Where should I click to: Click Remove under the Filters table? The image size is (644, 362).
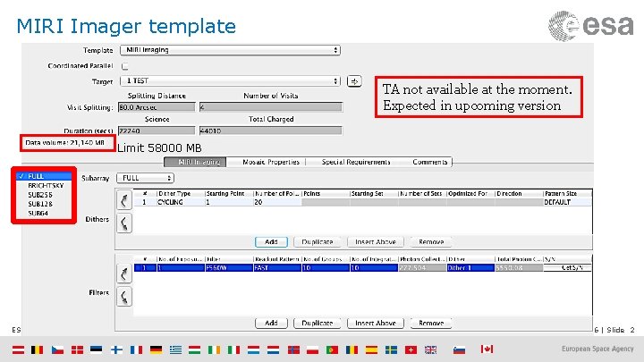431,323
